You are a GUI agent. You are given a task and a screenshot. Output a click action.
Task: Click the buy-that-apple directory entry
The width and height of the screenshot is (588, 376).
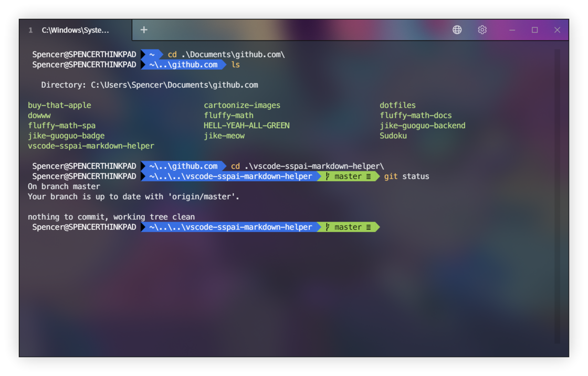(x=59, y=105)
